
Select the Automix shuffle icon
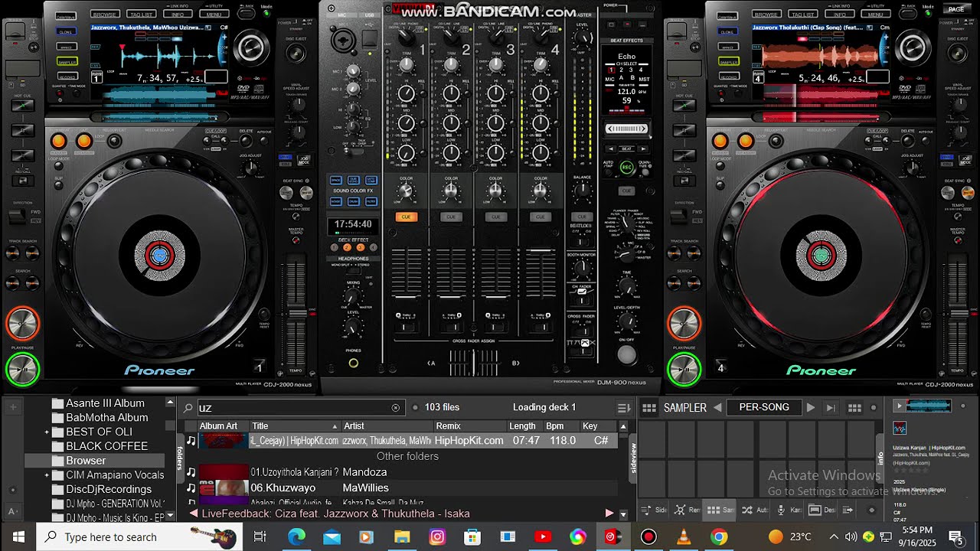pyautogui.click(x=747, y=510)
